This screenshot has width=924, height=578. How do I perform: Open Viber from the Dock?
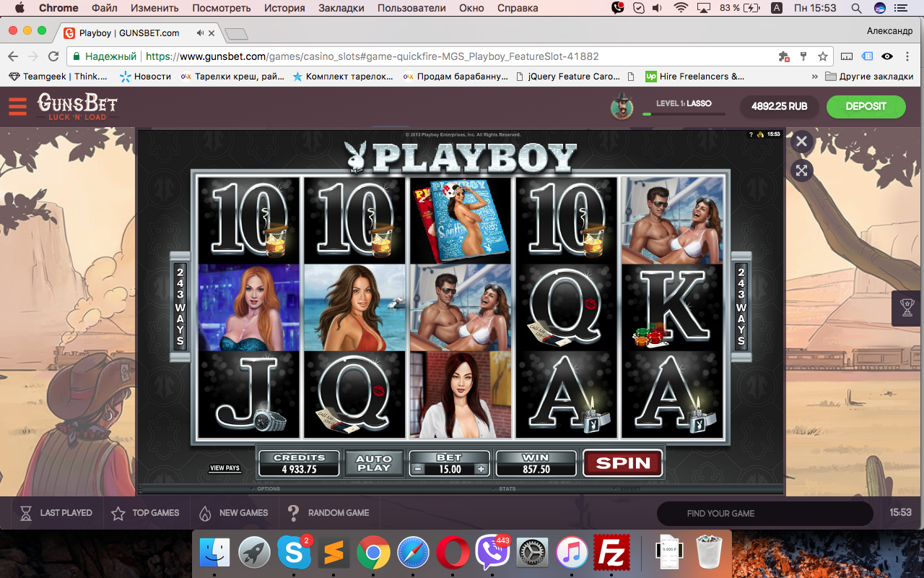(x=492, y=553)
